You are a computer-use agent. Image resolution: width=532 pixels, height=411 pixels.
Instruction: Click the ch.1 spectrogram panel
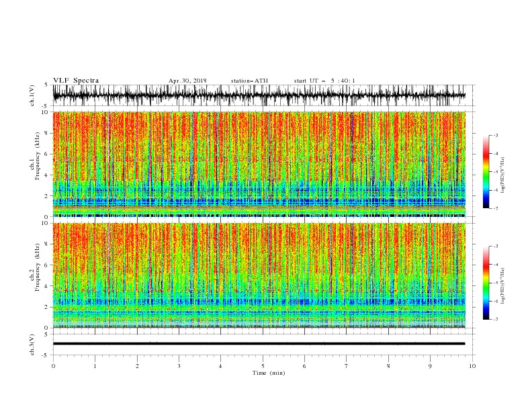[x=259, y=164]
